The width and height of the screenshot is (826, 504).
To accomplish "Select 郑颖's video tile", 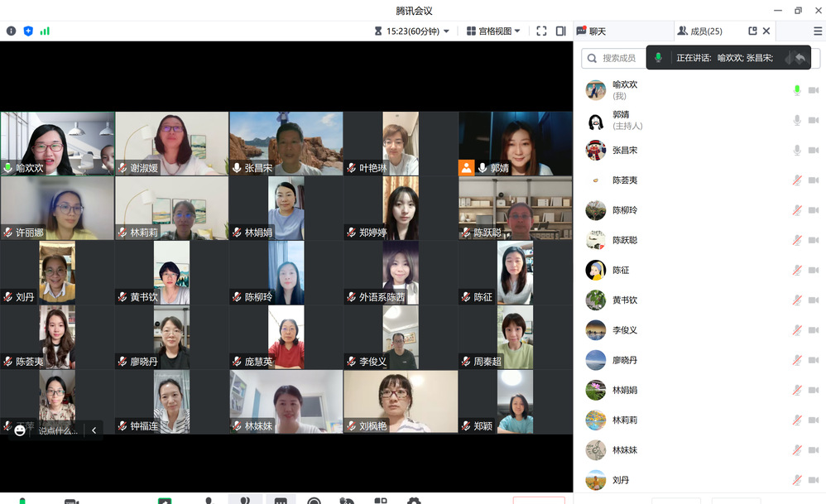I will (x=515, y=402).
